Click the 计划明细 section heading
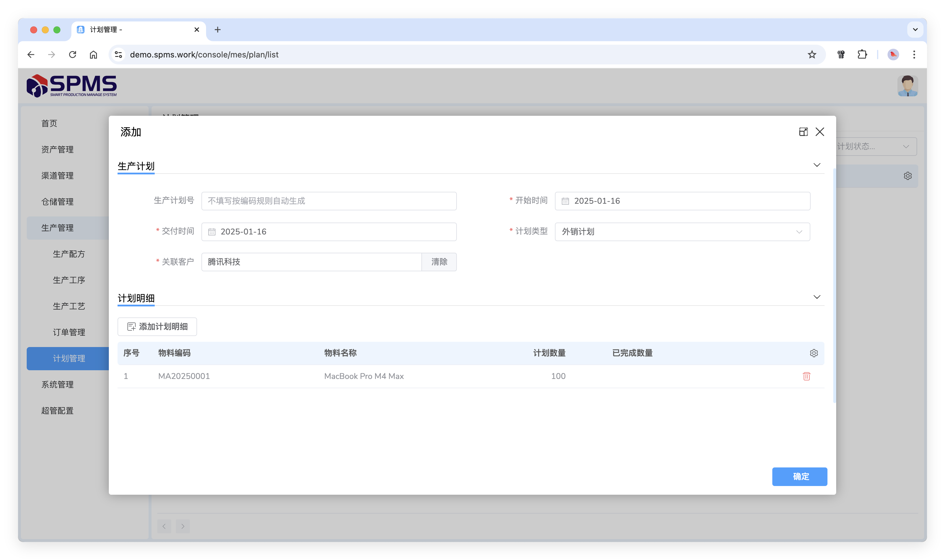Image resolution: width=945 pixels, height=560 pixels. point(136,298)
